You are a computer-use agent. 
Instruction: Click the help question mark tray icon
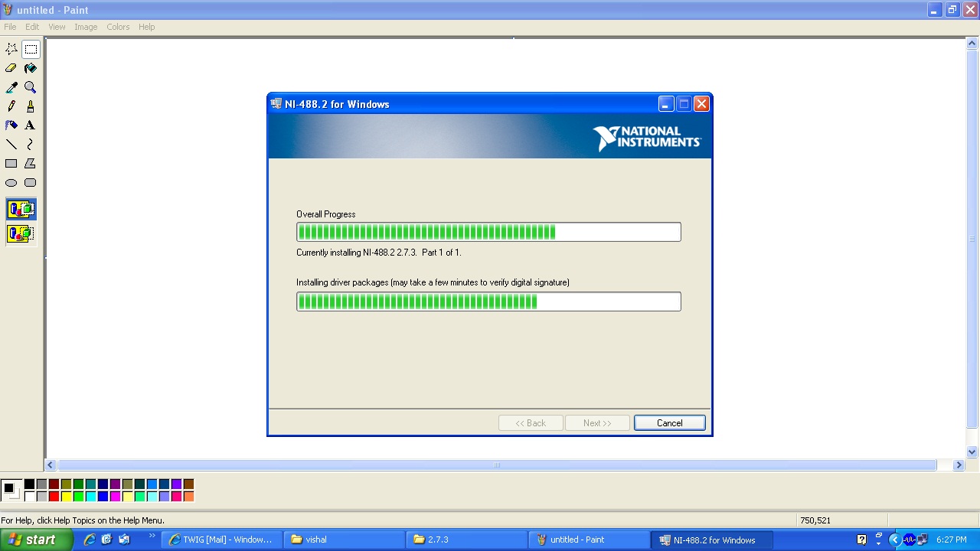click(x=862, y=540)
